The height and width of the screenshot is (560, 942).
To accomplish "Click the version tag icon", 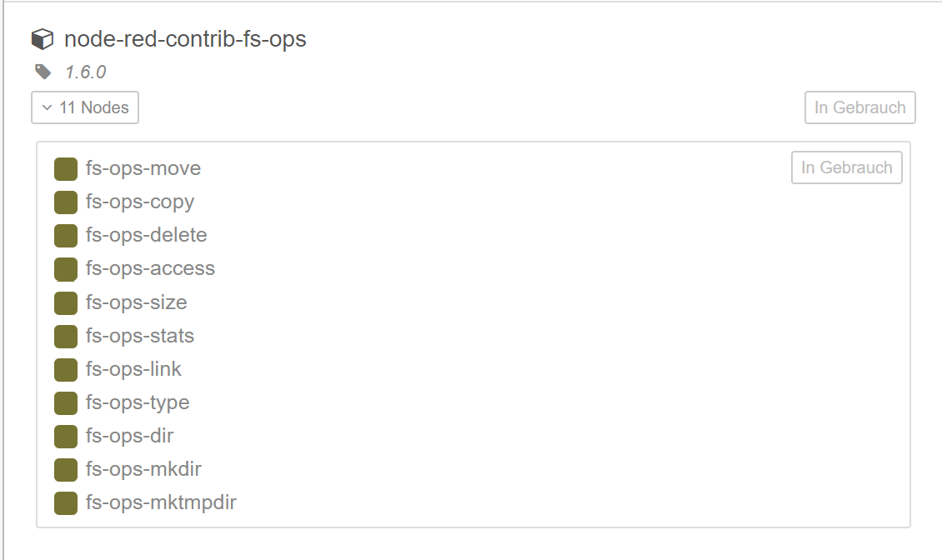I will (x=43, y=72).
